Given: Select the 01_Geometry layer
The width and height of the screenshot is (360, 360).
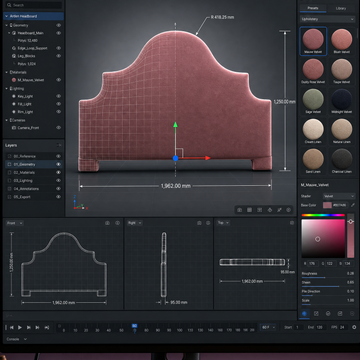Looking at the screenshot, I should point(34,164).
